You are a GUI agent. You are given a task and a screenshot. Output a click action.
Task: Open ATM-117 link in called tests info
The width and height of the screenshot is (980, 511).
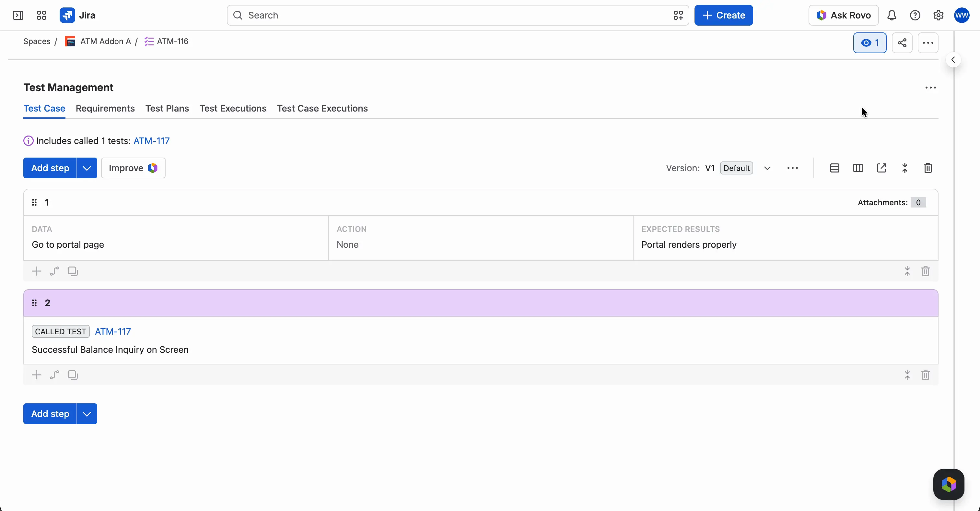151,141
